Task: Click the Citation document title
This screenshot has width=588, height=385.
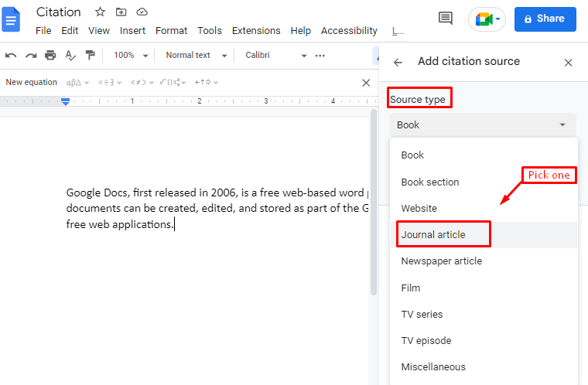Action: coord(59,12)
